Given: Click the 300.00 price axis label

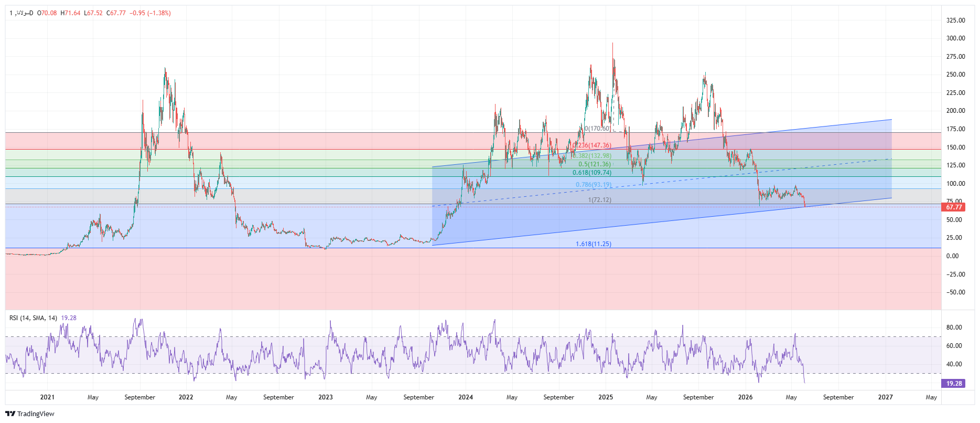Looking at the screenshot, I should tap(955, 38).
